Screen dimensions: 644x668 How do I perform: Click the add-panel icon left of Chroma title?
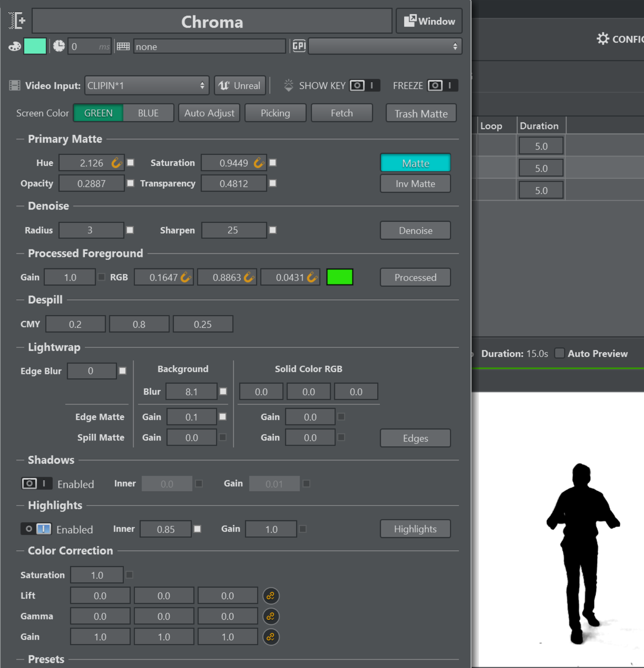[17, 21]
